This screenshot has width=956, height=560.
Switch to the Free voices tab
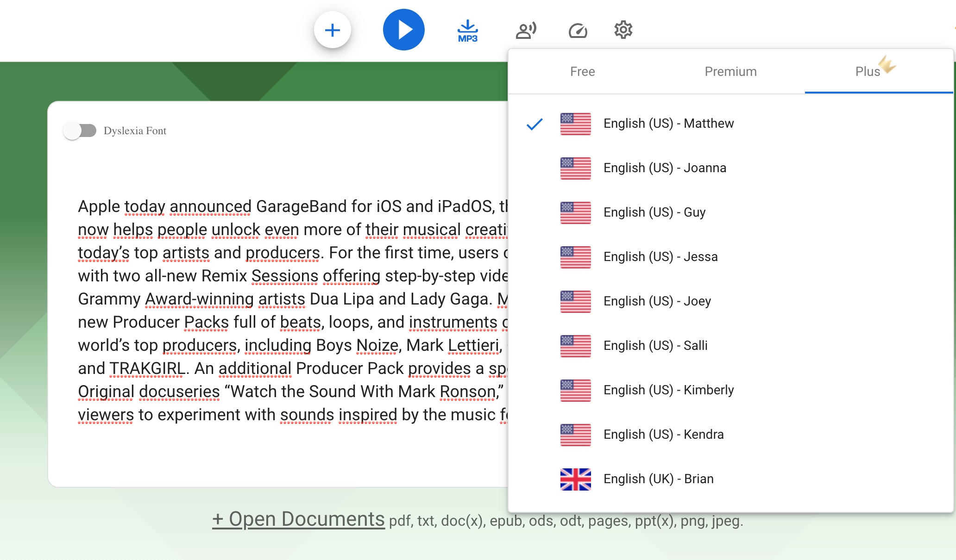(582, 72)
